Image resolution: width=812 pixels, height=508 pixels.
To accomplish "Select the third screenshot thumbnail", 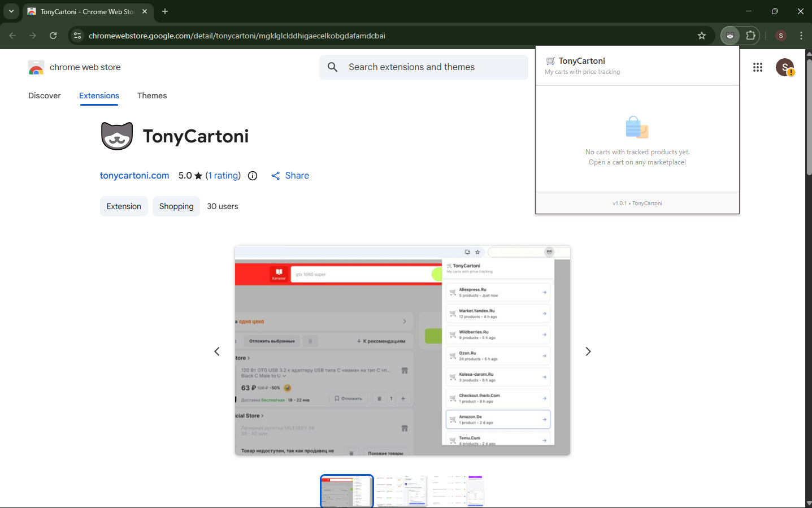I will (457, 491).
